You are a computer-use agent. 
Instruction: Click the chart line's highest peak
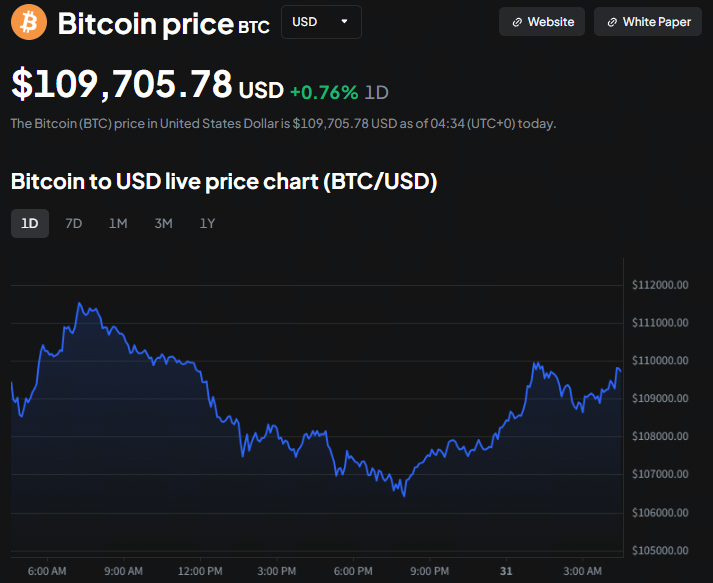click(80, 303)
